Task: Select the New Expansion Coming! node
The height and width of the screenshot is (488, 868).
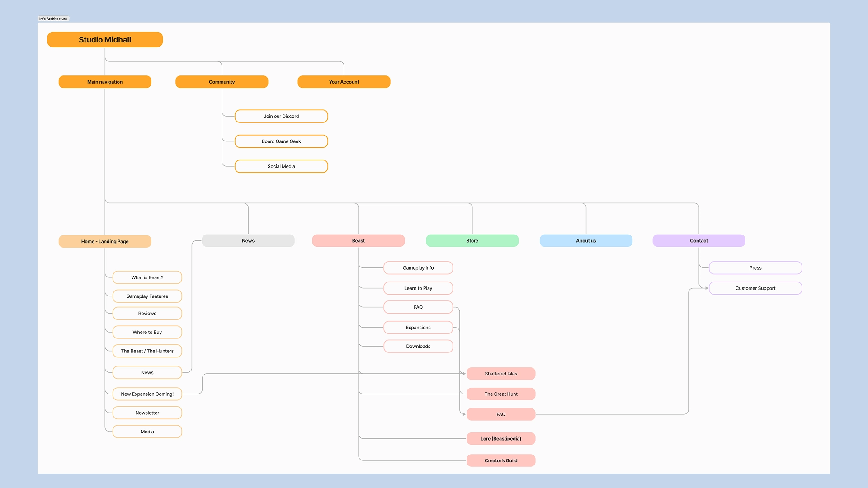Action: 147,394
